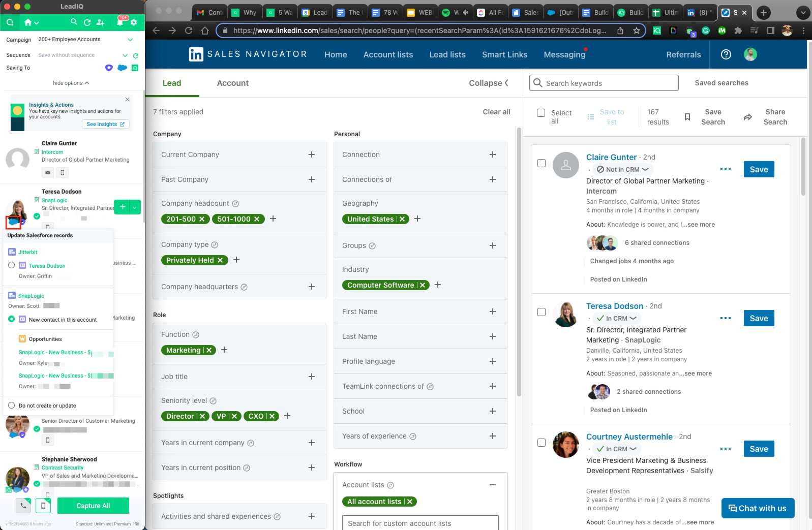The image size is (812, 530).
Task: Click the phone call icon beside Capture All
Action: (23, 506)
